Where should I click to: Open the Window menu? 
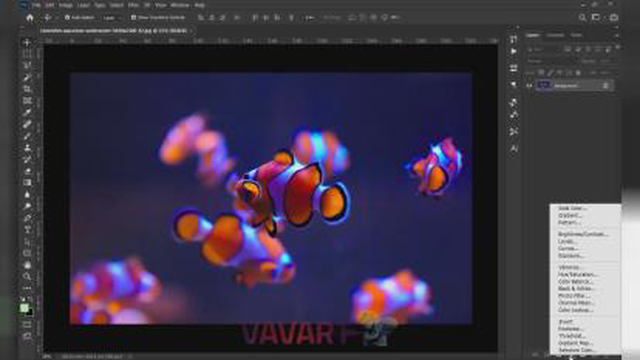[180, 5]
